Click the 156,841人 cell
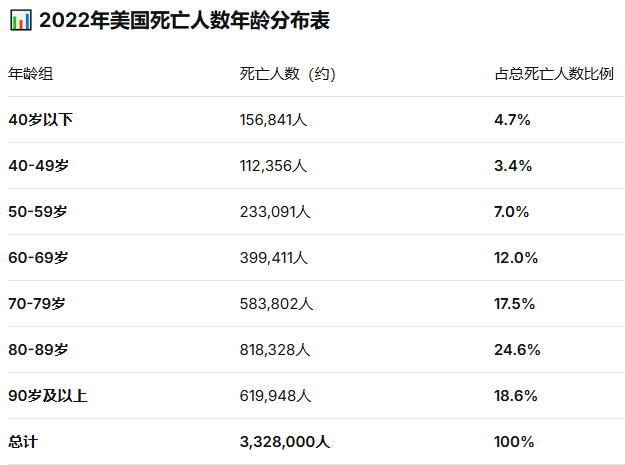Screen dimensions: 625x465 click(274, 120)
